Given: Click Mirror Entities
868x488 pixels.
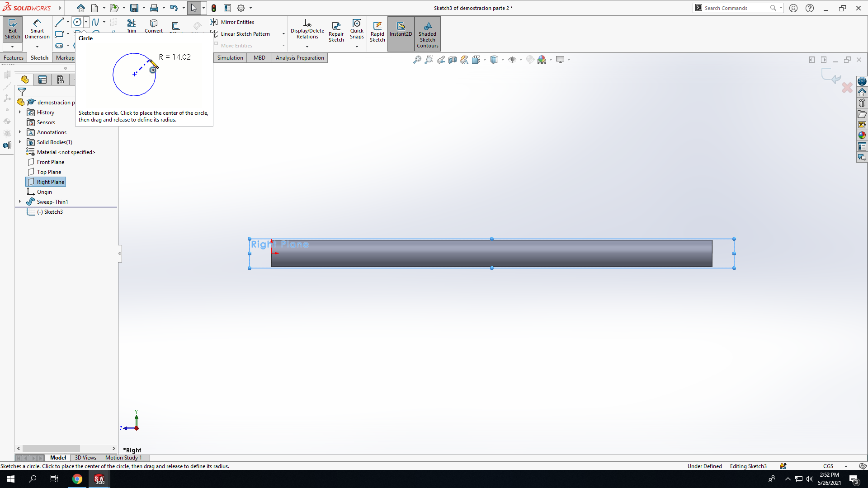Looking at the screenshot, I should click(x=232, y=22).
